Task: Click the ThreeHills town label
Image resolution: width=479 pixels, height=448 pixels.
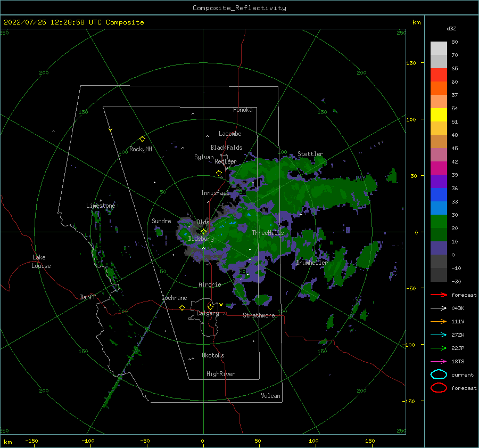Action: 268,233
